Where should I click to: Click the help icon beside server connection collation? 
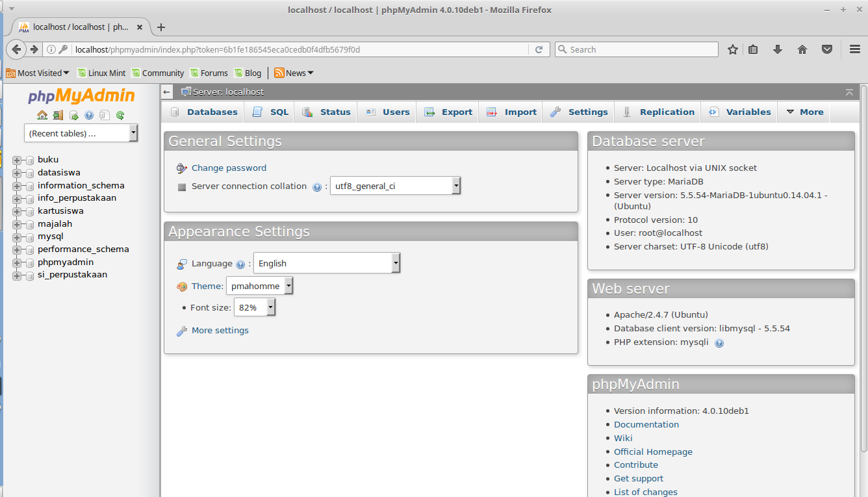(317, 186)
